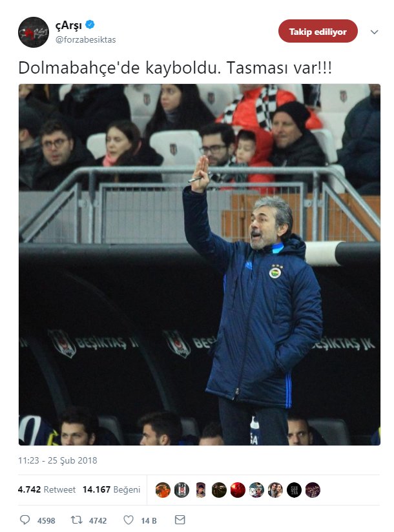The height and width of the screenshot is (532, 394).
Task: Click the first orange liker avatar
Action: 163,490
